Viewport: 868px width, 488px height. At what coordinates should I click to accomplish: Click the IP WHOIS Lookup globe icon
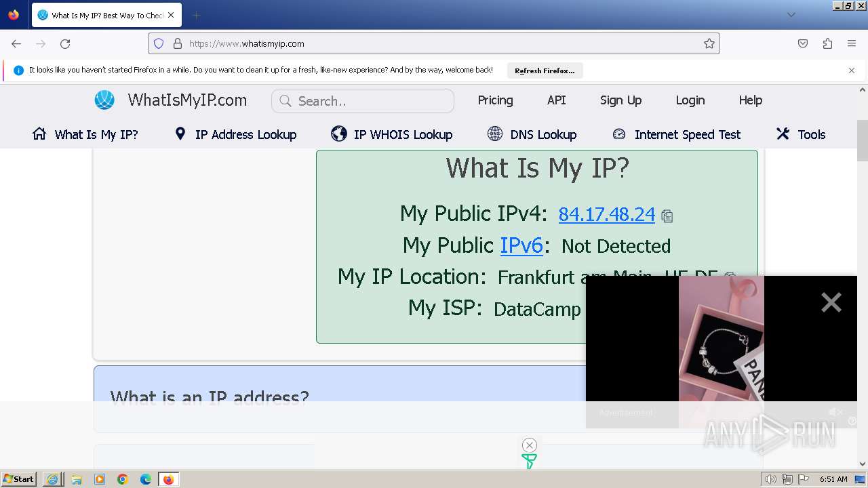click(339, 134)
